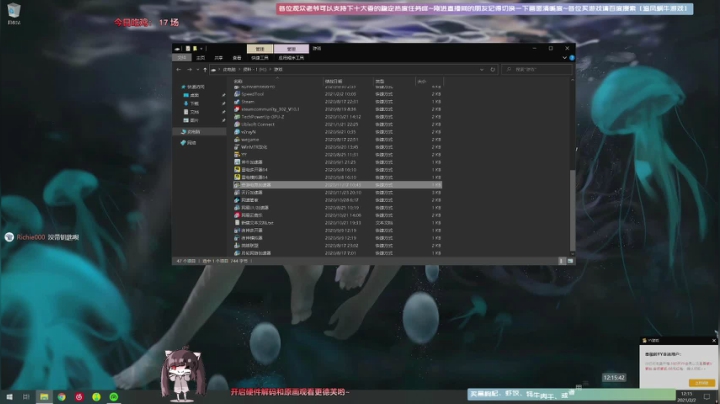Refresh the current folder view
Viewport: 720px width, 404px height.
coord(493,69)
